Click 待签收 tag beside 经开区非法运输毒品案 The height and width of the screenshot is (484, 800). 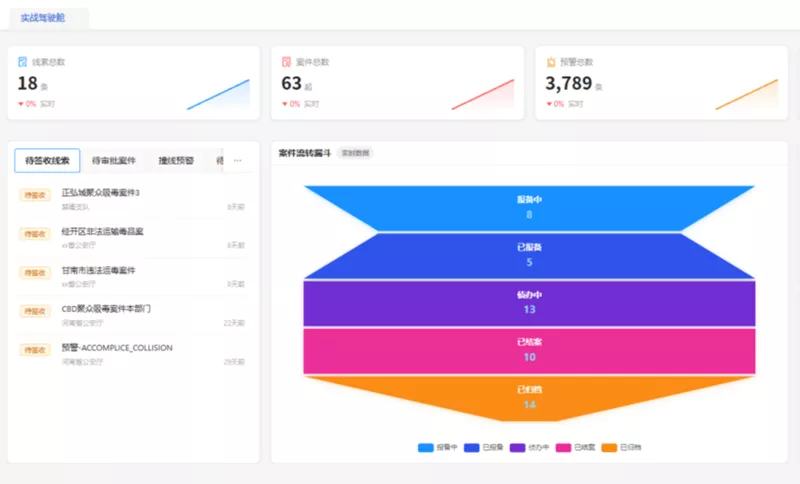click(35, 234)
